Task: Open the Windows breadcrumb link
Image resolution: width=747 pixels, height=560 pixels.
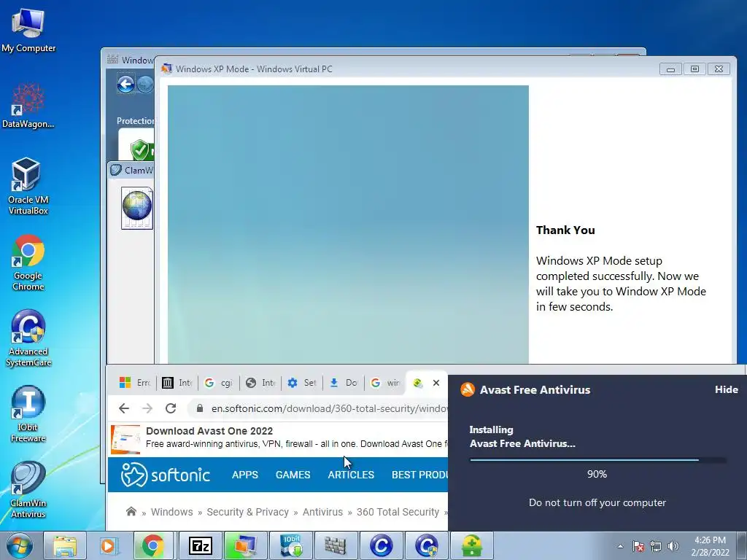Action: pyautogui.click(x=172, y=512)
